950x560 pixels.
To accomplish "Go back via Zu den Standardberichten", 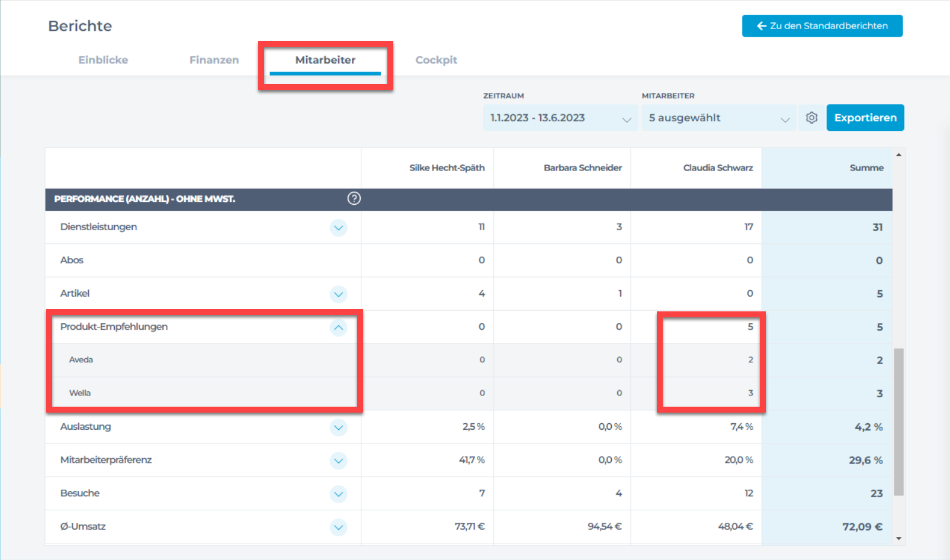I will (822, 26).
